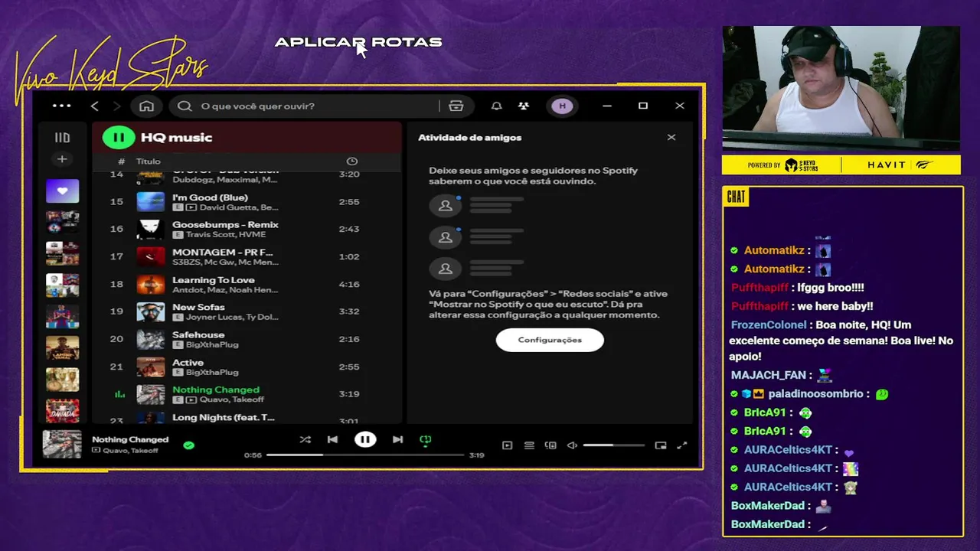Skip to next track

point(397,439)
